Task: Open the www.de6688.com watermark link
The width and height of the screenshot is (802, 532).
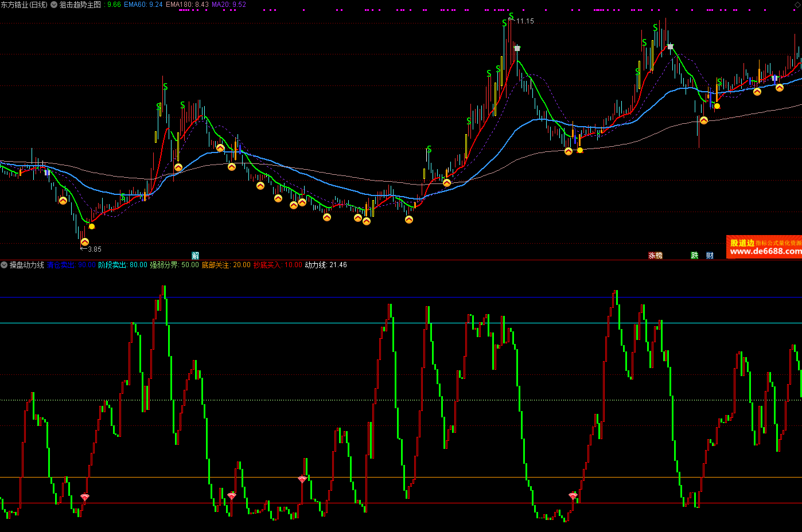Action: 765,251
